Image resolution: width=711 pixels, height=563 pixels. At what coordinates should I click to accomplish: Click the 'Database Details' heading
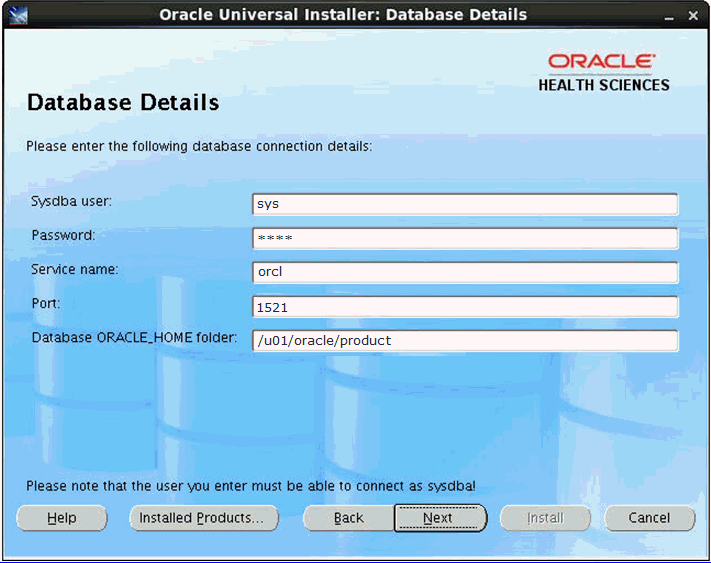[123, 102]
